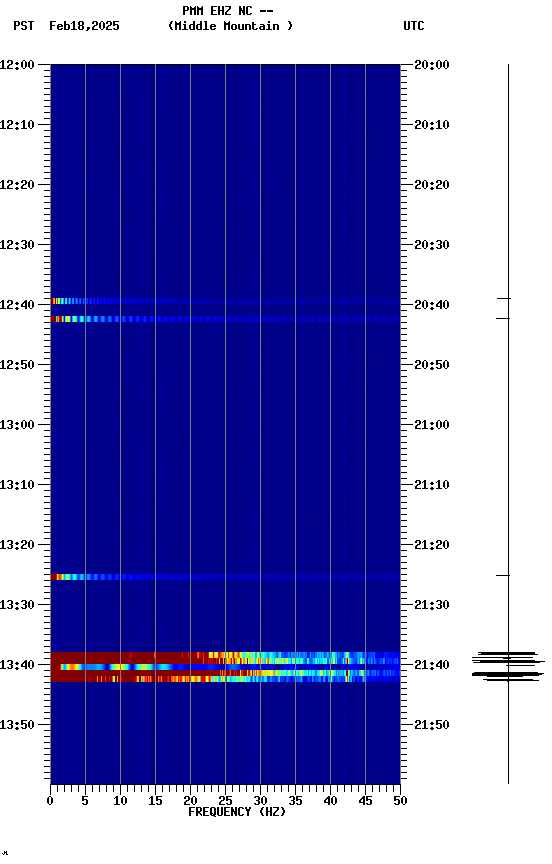Image resolution: width=552 pixels, height=864 pixels.
Task: Click the 5 Hz frequency tick label
Action: [x=85, y=801]
